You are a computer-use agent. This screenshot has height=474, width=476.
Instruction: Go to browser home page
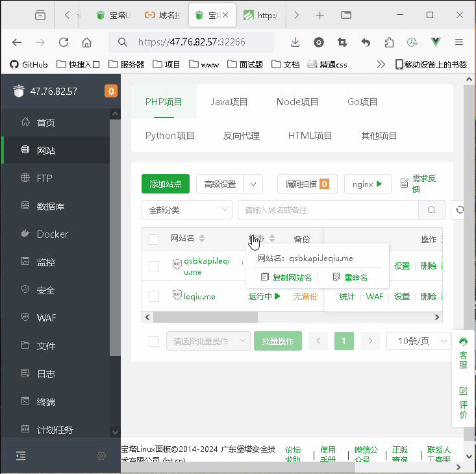pyautogui.click(x=86, y=42)
